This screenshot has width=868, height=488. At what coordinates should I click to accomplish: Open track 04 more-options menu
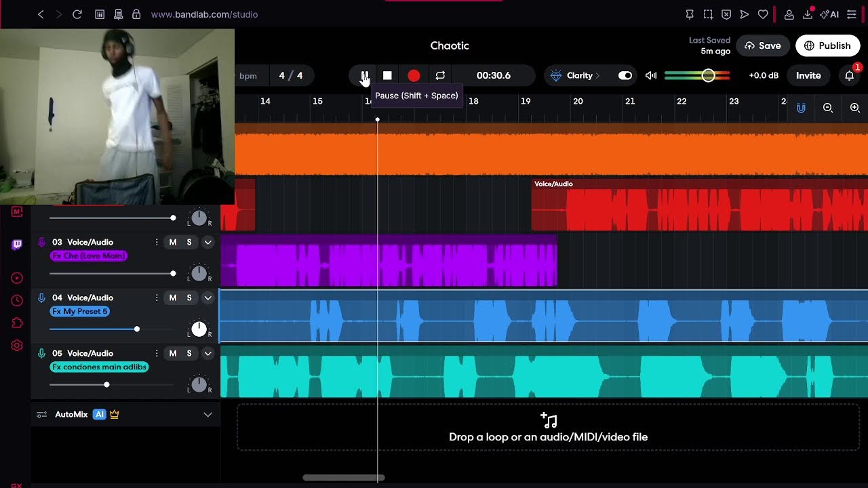[157, 298]
